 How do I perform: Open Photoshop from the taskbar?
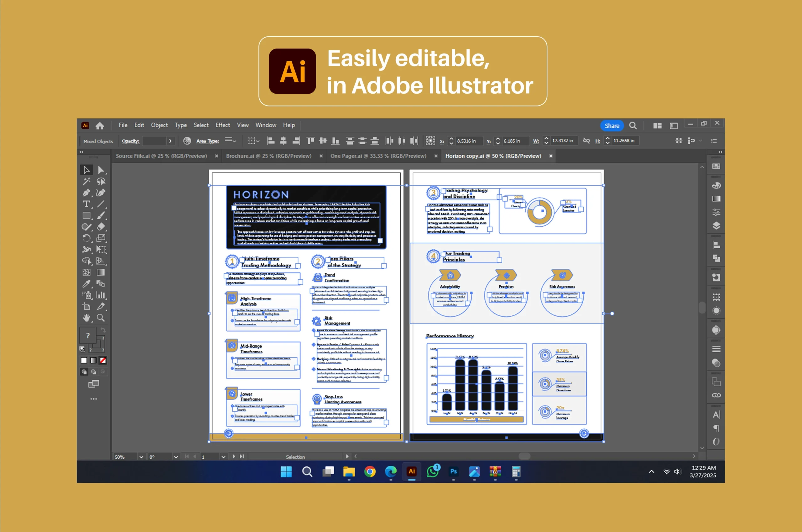point(453,472)
